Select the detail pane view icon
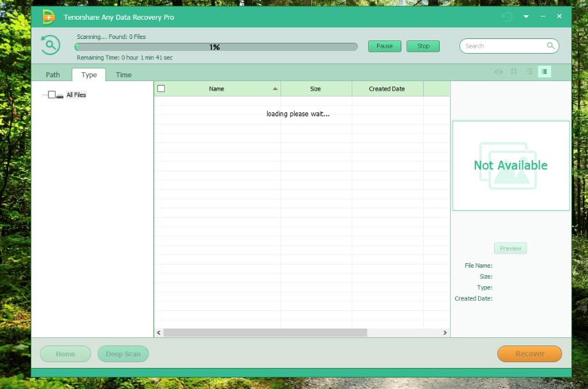 (545, 72)
